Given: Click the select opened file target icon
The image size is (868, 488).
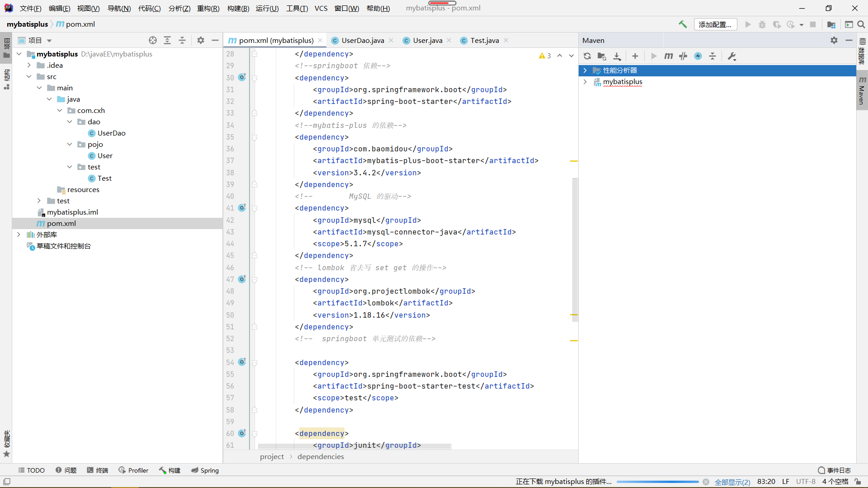Looking at the screenshot, I should pos(153,40).
